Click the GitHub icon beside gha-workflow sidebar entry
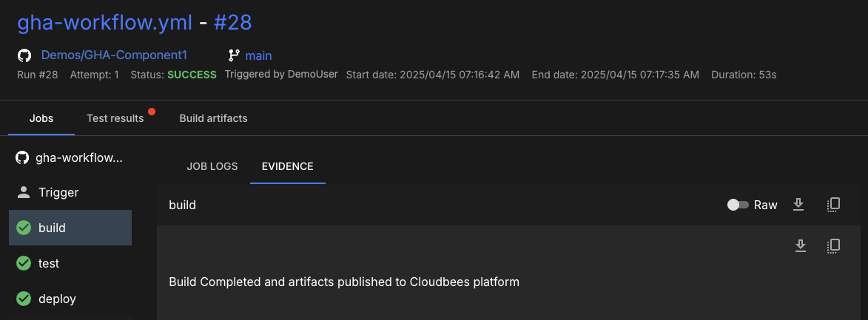Image resolution: width=868 pixels, height=320 pixels. [22, 157]
